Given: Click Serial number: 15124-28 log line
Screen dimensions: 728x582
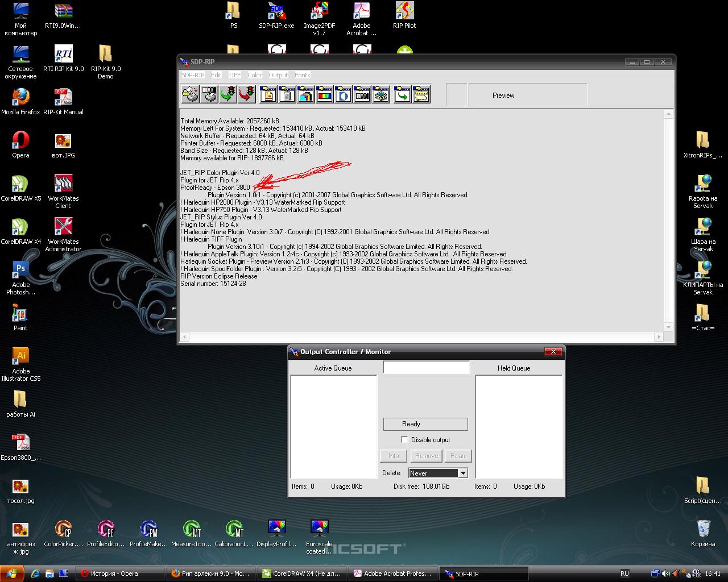Looking at the screenshot, I should (213, 284).
